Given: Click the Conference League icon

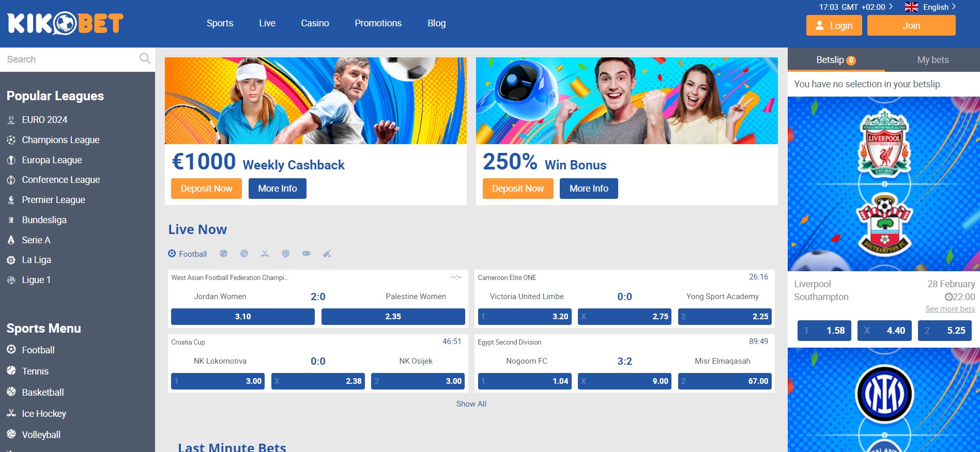Looking at the screenshot, I should click(x=11, y=180).
